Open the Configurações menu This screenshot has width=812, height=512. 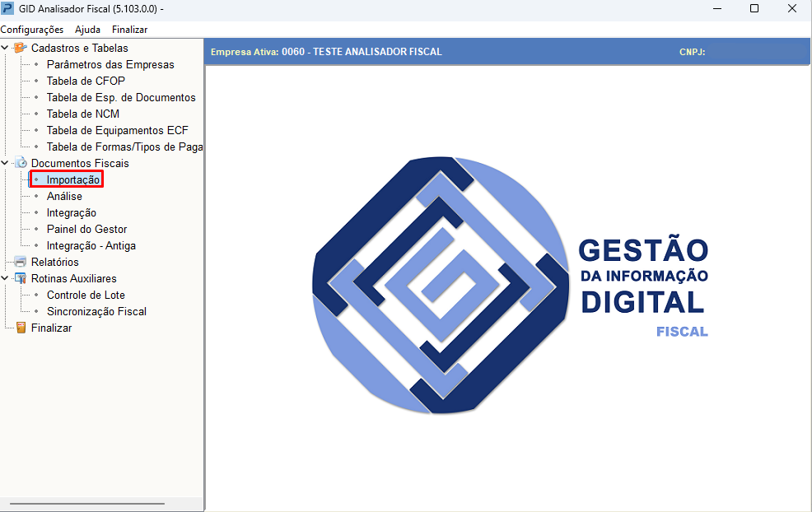click(32, 30)
